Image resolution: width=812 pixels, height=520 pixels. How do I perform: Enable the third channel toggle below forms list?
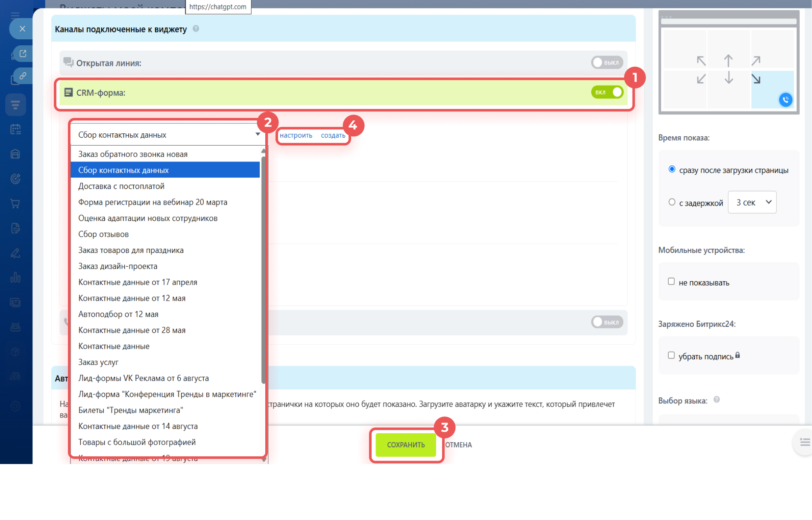tap(607, 322)
